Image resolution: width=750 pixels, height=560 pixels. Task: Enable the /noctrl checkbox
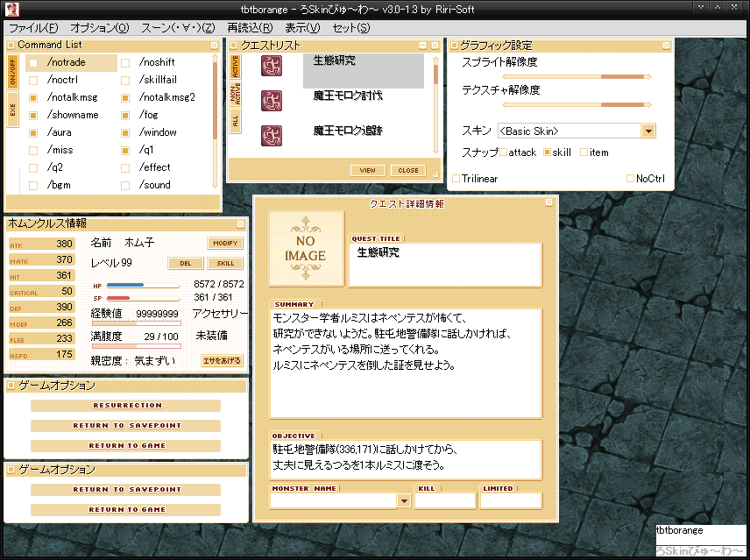tap(33, 81)
